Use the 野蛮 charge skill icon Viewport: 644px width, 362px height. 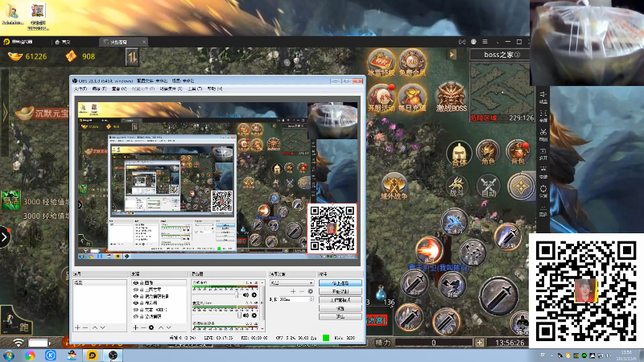[452, 285]
